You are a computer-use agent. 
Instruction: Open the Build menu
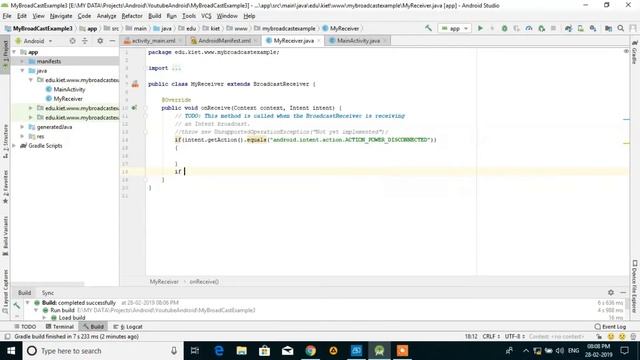[154, 16]
